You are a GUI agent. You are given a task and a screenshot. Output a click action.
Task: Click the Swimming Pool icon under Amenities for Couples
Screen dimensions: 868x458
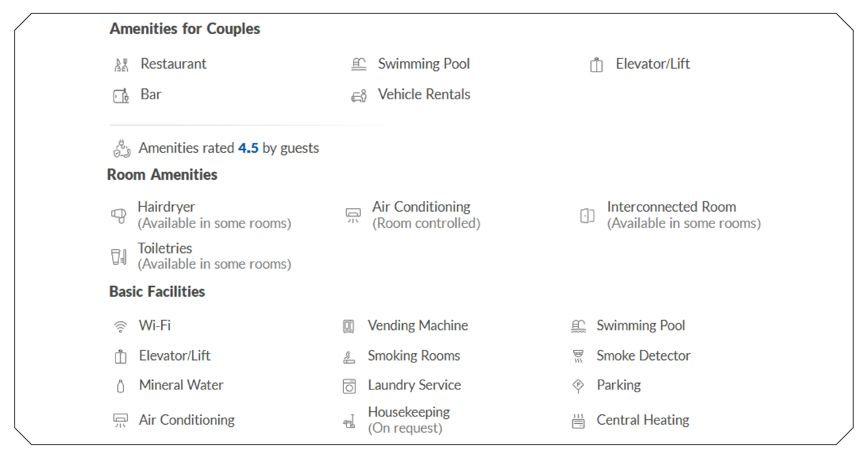pos(359,64)
